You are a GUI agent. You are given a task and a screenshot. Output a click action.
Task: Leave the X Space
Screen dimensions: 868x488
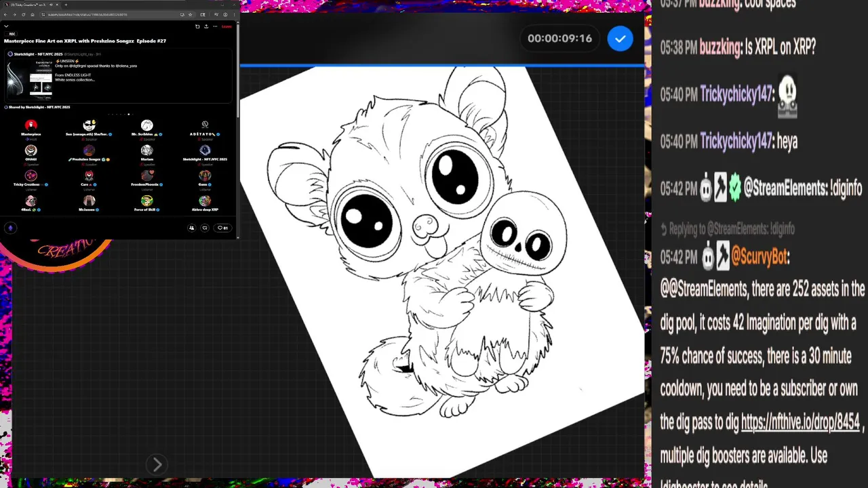pos(226,26)
